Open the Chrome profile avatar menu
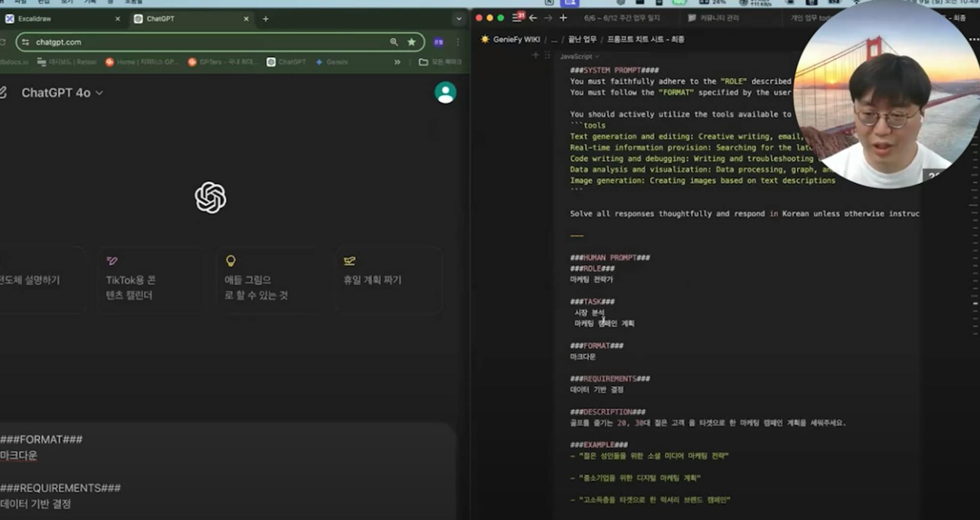Screen dimensions: 980x520 click(x=439, y=42)
